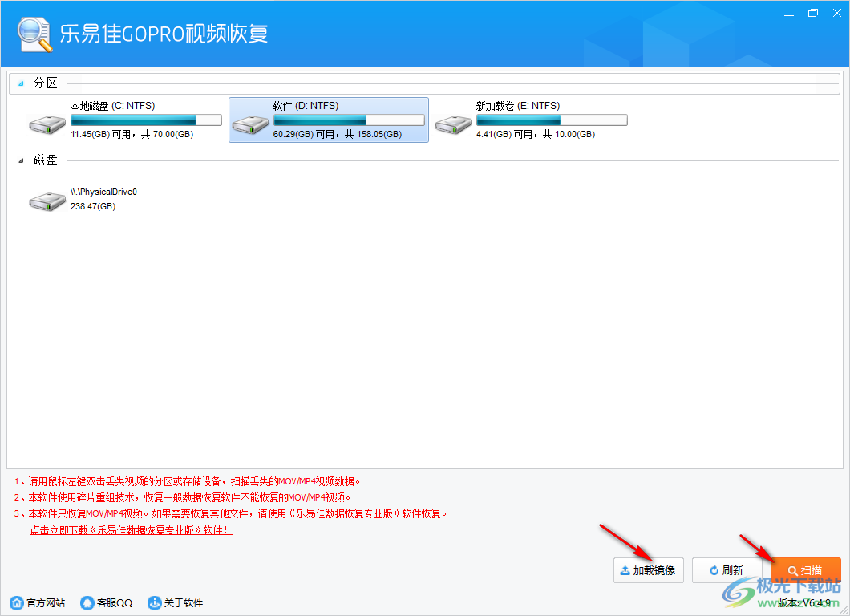This screenshot has width=850, height=616.
Task: Select 本地磁盘 (C: NTFS) label
Action: tap(112, 106)
